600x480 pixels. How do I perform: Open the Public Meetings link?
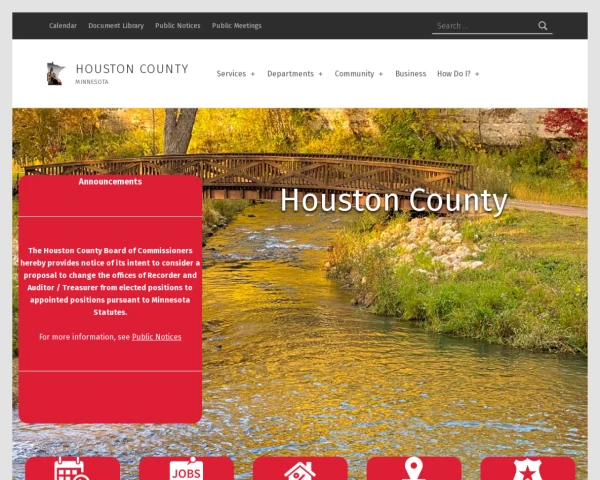point(237,26)
